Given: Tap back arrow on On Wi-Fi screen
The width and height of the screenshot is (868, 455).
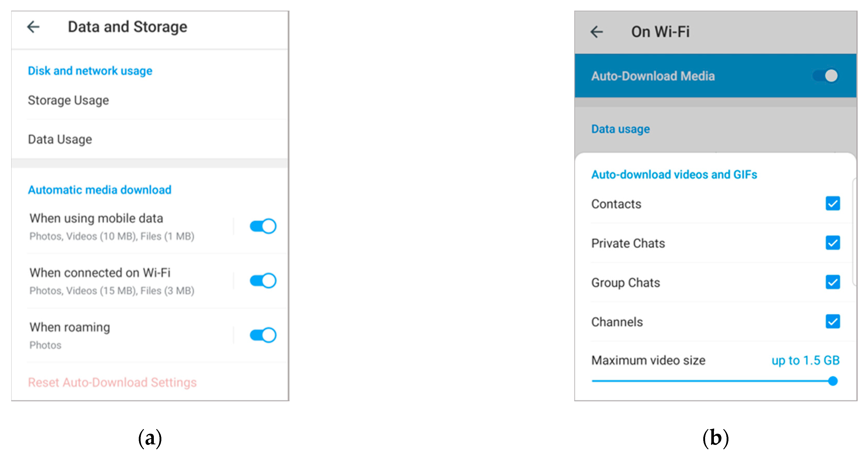Looking at the screenshot, I should tap(596, 32).
